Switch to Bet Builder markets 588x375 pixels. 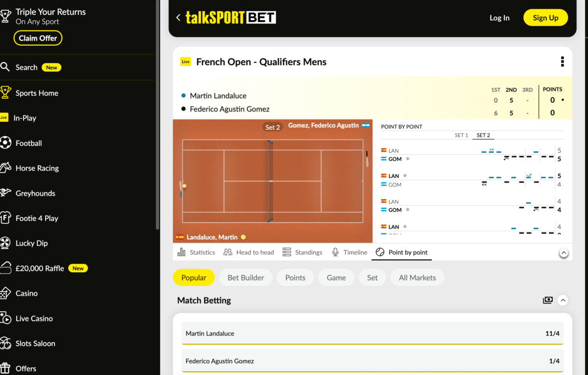click(245, 278)
